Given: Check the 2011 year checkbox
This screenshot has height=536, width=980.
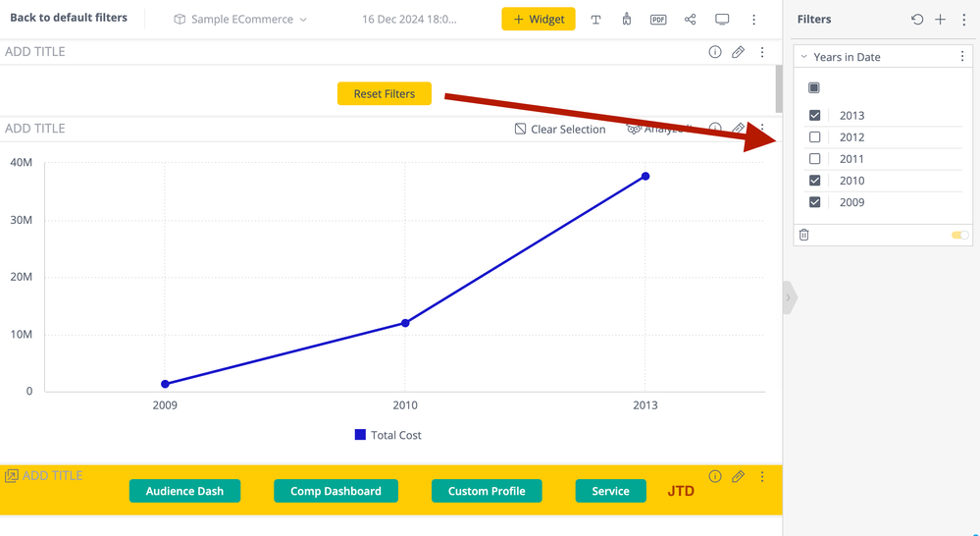Looking at the screenshot, I should click(x=814, y=159).
